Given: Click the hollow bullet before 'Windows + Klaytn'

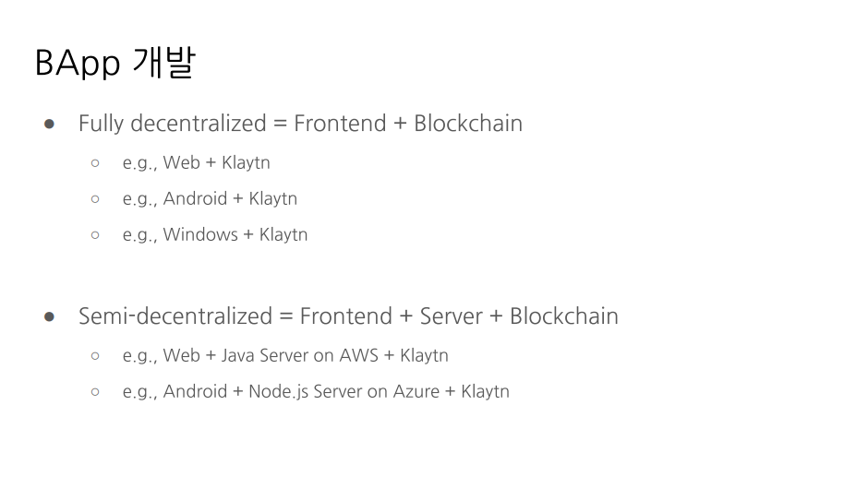Looking at the screenshot, I should tap(95, 234).
